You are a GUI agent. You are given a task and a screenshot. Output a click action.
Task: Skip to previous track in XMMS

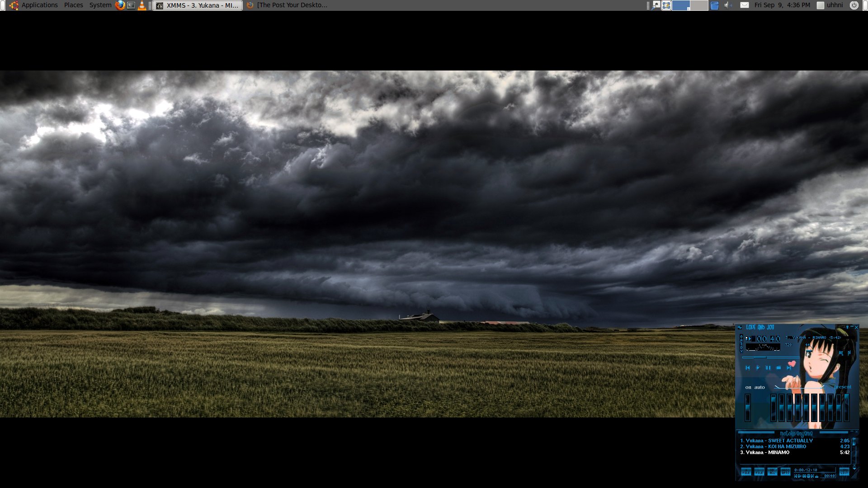(748, 368)
